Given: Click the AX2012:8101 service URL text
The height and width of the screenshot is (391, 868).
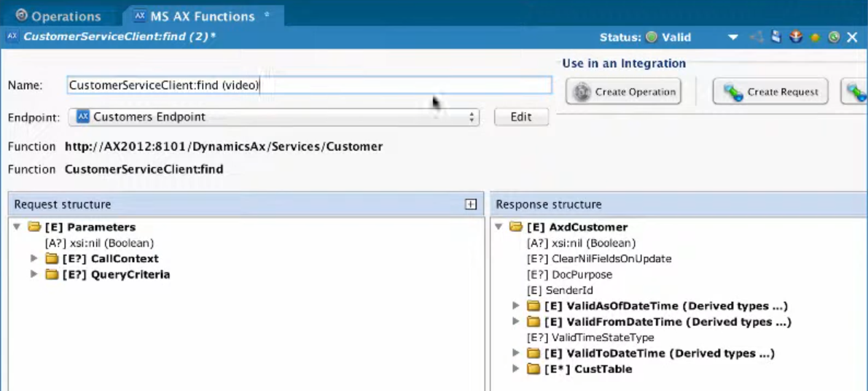Looking at the screenshot, I should point(224,147).
